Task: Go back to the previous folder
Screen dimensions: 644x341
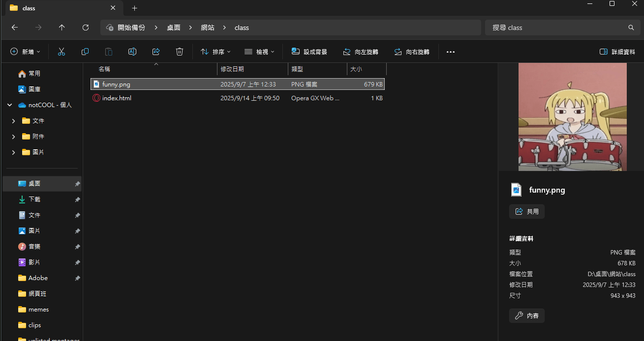Action: (x=15, y=28)
